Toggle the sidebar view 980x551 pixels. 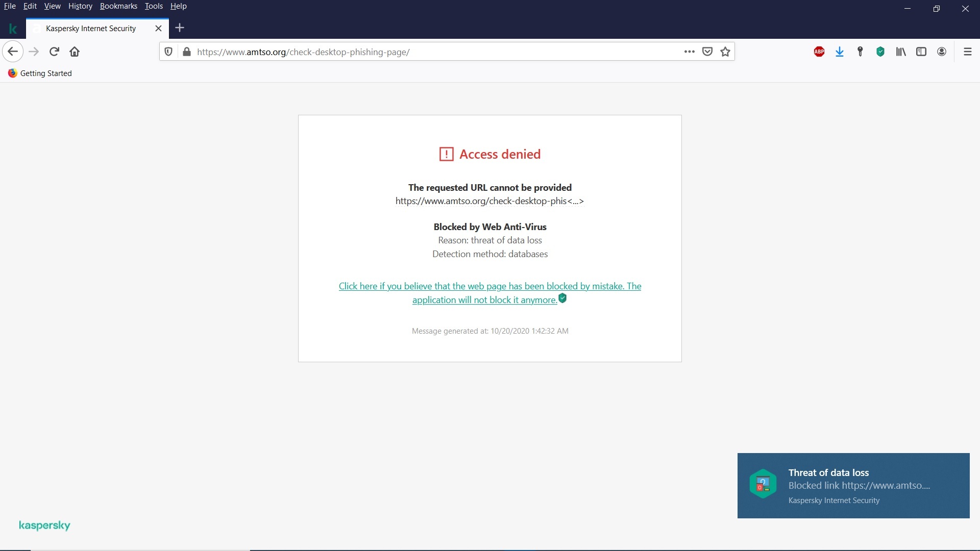[x=921, y=52]
